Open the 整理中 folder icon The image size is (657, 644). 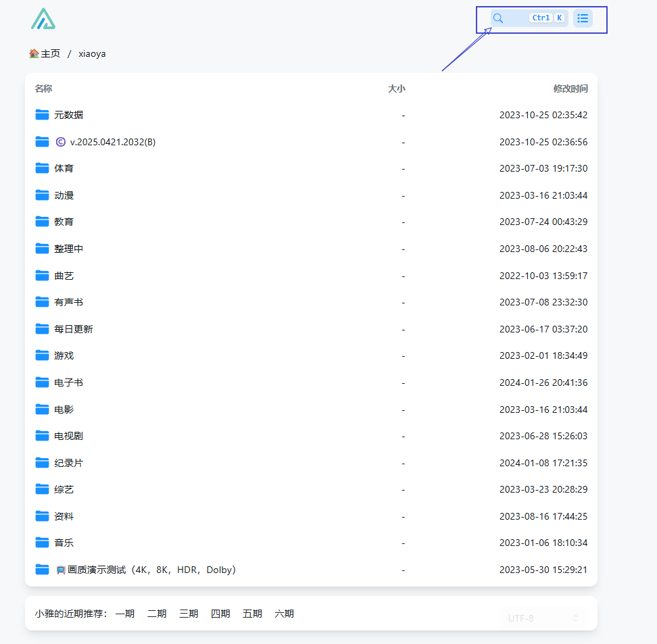pyautogui.click(x=42, y=249)
